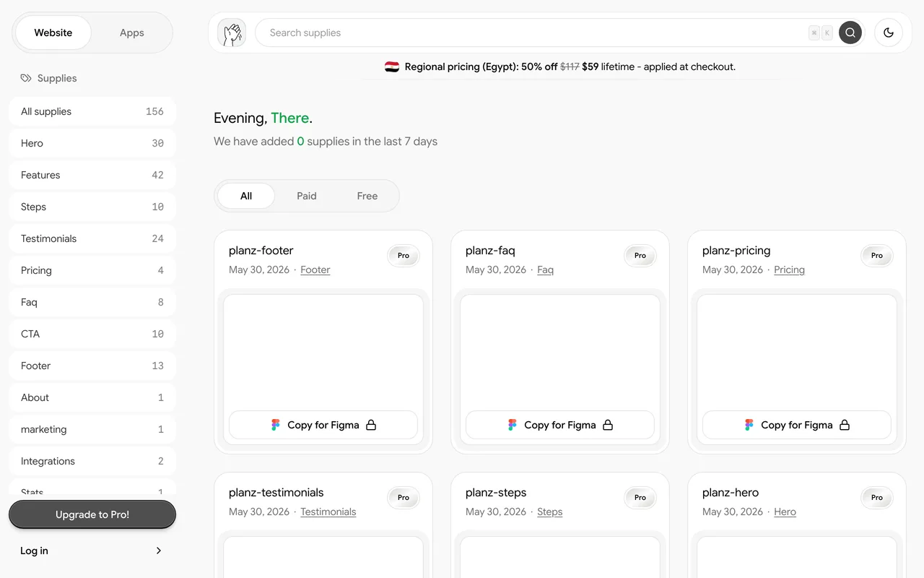Screen dimensions: 924x578
Task: Toggle dark mode with the moon icon
Action: pos(889,33)
